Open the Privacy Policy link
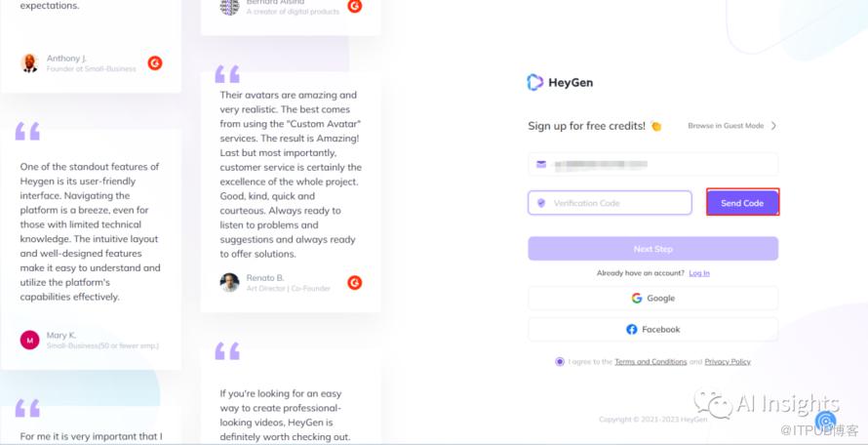This screenshot has height=445, width=868. click(728, 362)
